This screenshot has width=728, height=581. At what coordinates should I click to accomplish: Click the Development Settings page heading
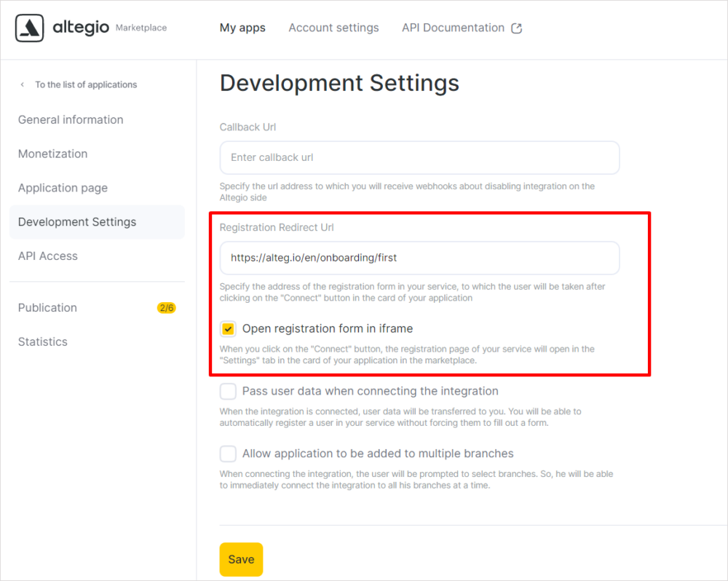[339, 84]
